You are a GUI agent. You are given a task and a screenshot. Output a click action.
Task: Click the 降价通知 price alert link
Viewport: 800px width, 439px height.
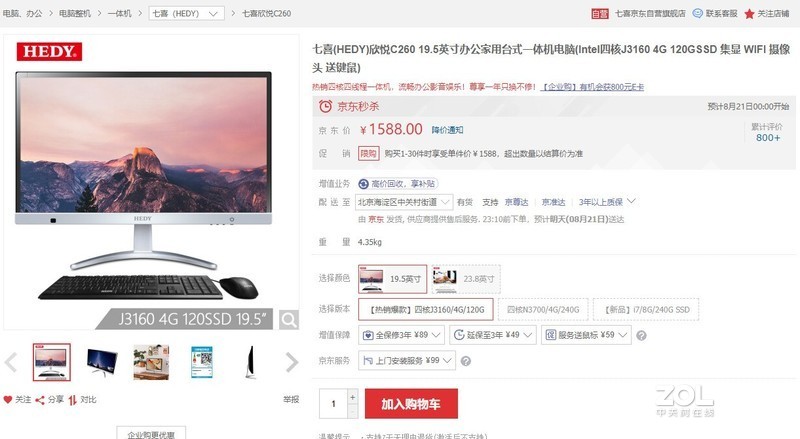[x=447, y=130]
